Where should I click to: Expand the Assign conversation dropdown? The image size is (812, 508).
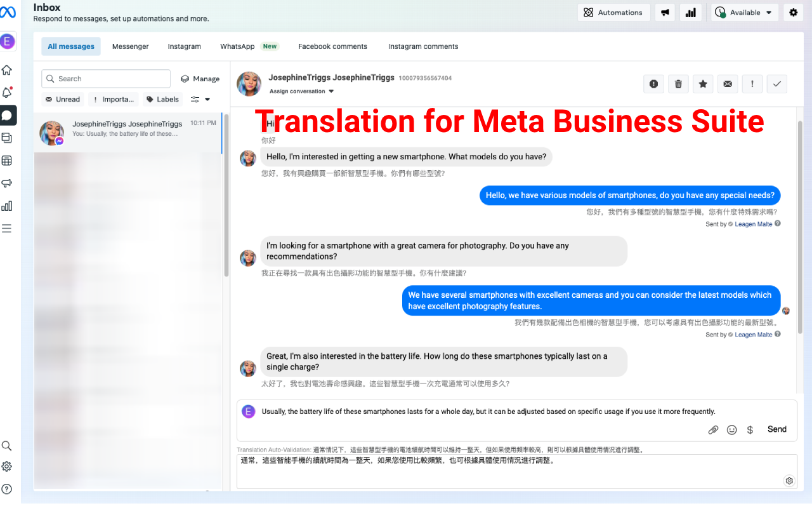tap(301, 91)
